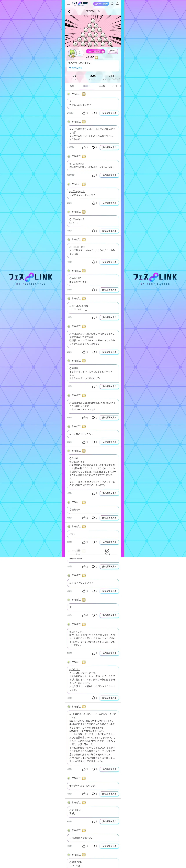
Task: Click the フォロー star button
Action: pos(79,552)
